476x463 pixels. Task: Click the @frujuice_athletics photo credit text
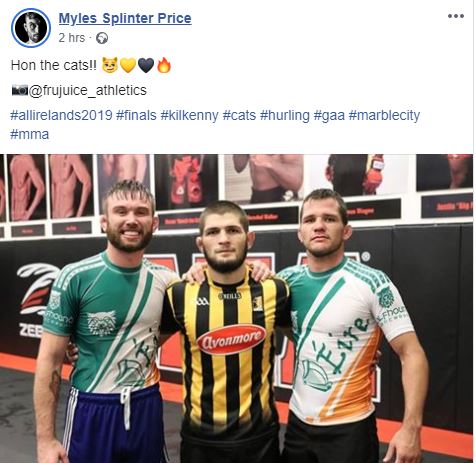88,90
